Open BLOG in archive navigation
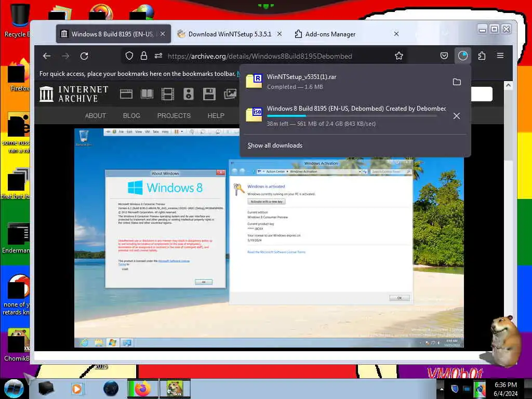532x399 pixels. click(x=131, y=116)
